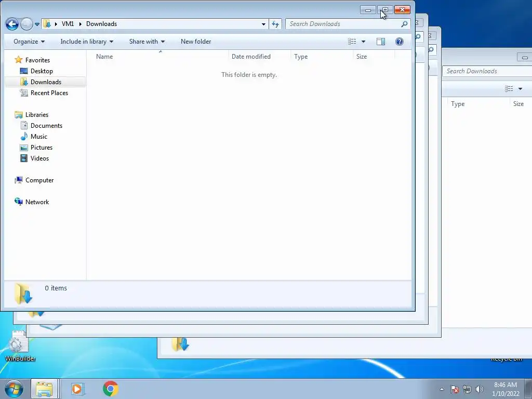Launch Windows Media Player from taskbar
Image resolution: width=532 pixels, height=399 pixels.
coord(77,389)
